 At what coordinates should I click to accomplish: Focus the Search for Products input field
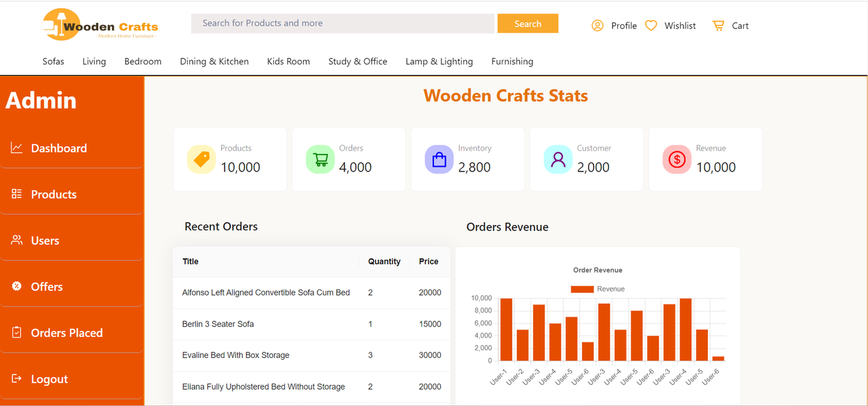342,23
